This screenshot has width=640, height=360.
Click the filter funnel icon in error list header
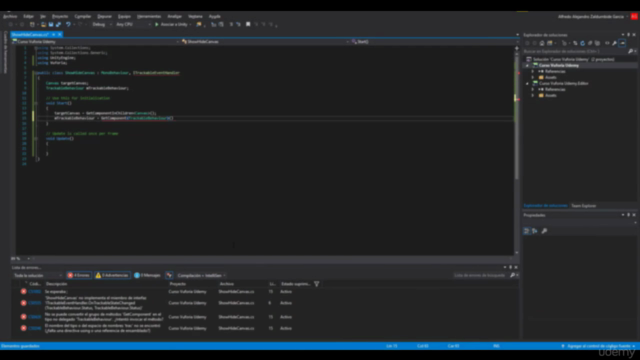click(316, 284)
